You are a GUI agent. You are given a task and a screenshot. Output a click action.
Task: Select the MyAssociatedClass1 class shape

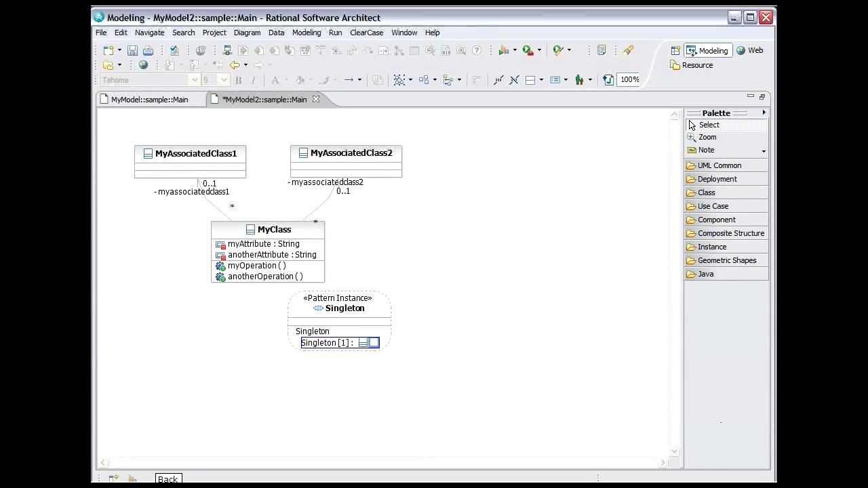pyautogui.click(x=190, y=161)
